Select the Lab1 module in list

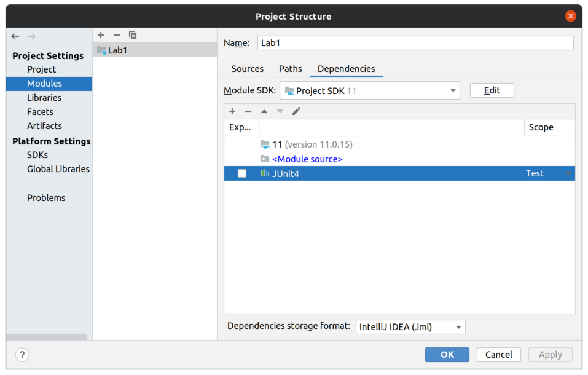117,50
